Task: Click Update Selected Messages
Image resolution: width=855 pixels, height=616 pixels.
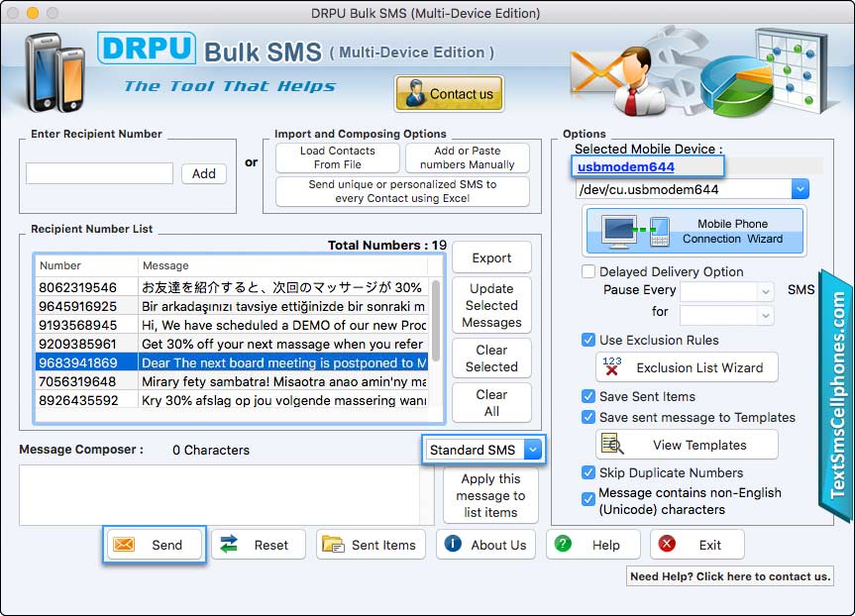Action: click(x=491, y=305)
